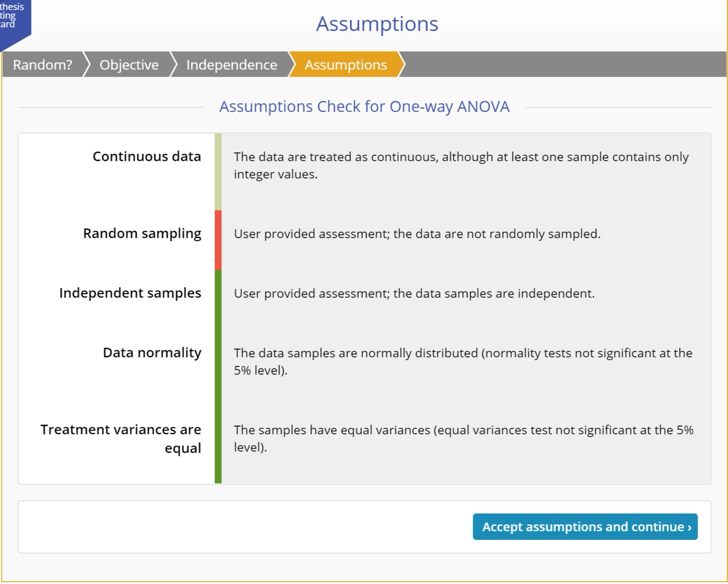
Task: Select the Independent samples row label
Action: click(x=130, y=293)
